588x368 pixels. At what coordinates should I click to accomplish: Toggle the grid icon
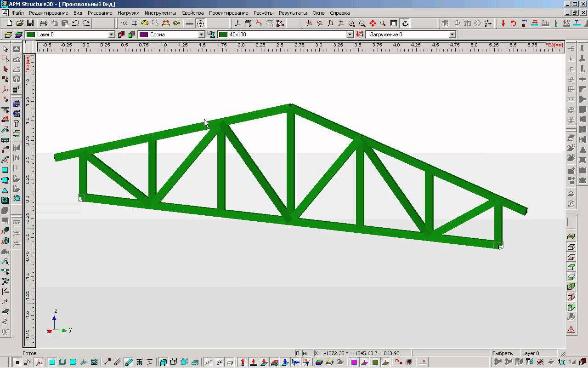click(x=134, y=23)
